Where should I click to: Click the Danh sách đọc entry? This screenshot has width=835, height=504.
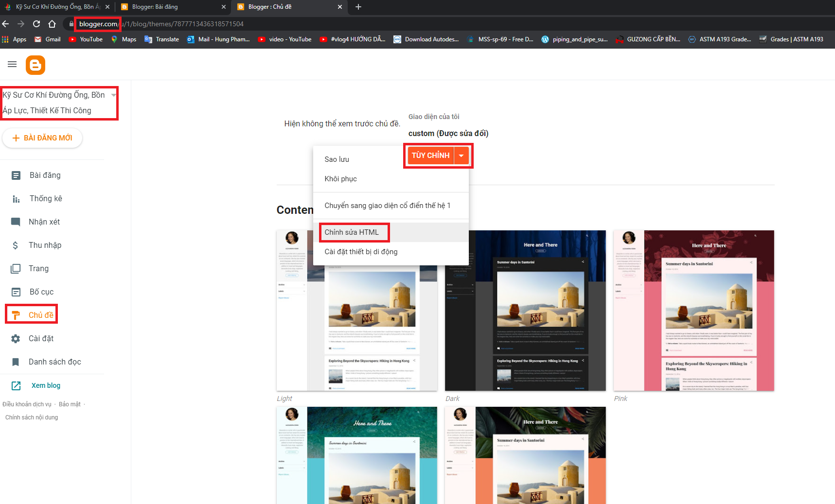pyautogui.click(x=53, y=362)
